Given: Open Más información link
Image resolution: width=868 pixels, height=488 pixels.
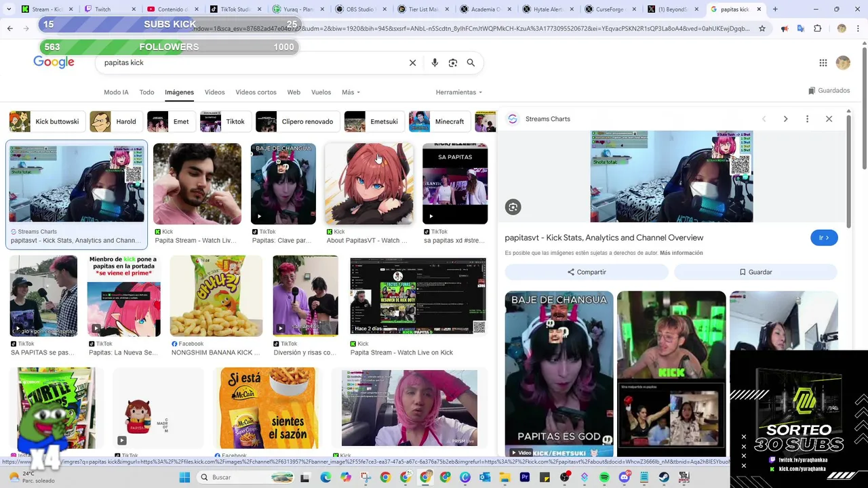Looking at the screenshot, I should coord(681,253).
